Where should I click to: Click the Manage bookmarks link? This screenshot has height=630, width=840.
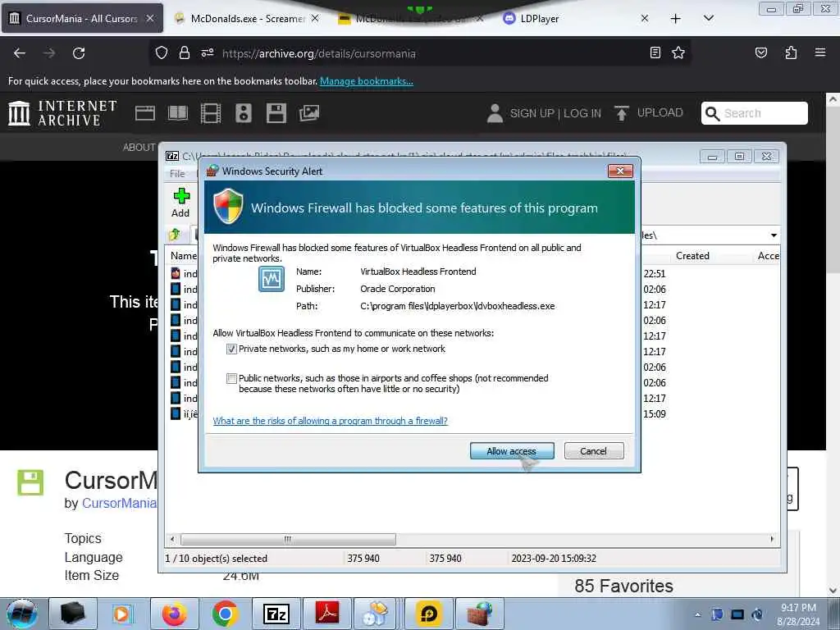[x=367, y=81]
